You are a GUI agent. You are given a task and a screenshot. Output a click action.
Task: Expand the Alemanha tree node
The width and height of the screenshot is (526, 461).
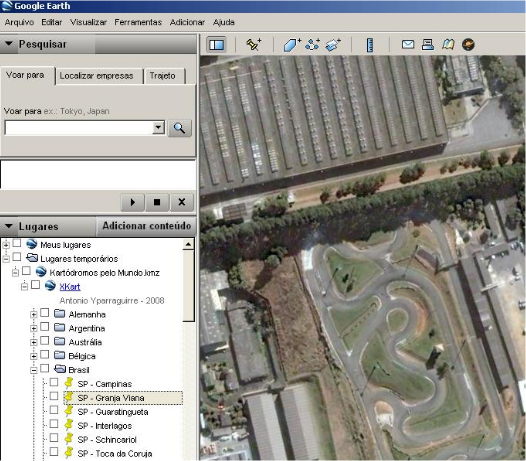tap(33, 314)
